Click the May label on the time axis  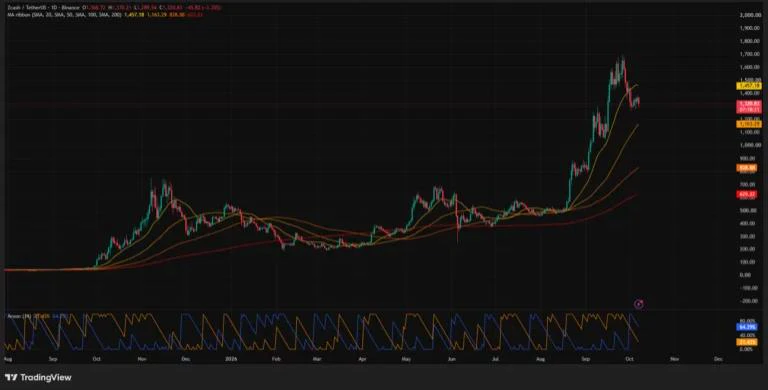coord(407,359)
